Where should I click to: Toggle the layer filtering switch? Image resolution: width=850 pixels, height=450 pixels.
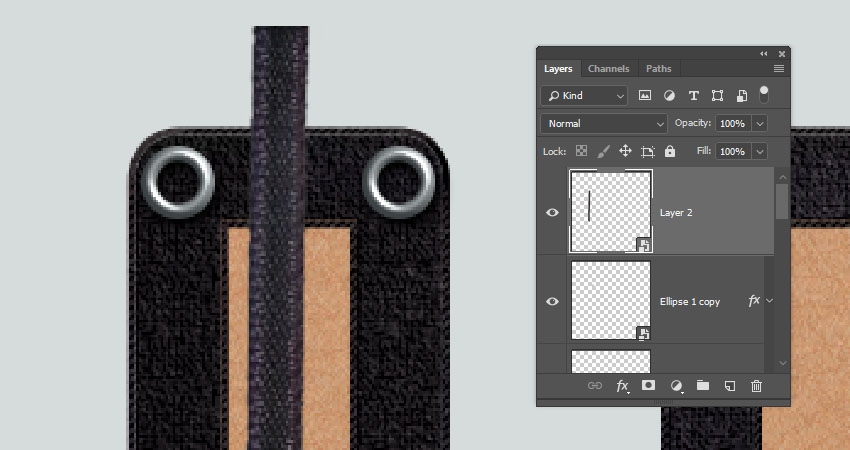pos(764,94)
